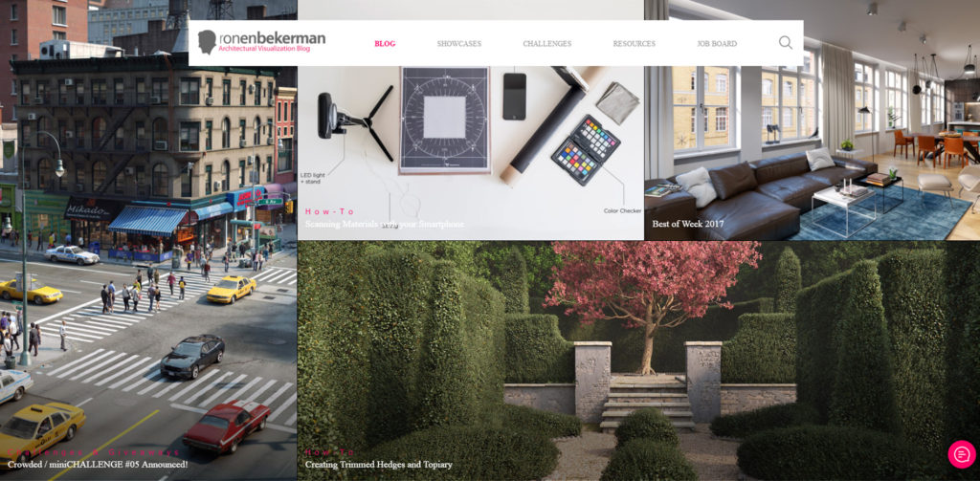
Task: Click How-To label above Trimmed Hedges
Action: tap(330, 452)
